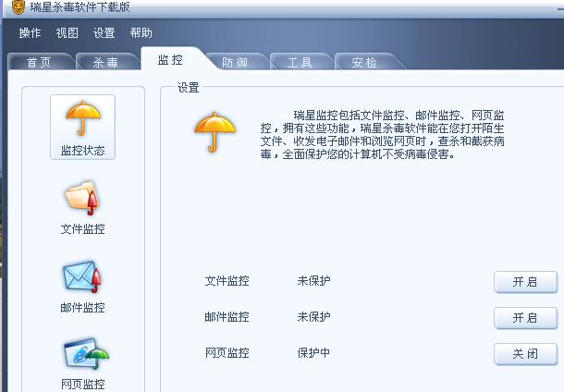The height and width of the screenshot is (392, 564).
Task: Open the 帮助 menu
Action: click(141, 33)
